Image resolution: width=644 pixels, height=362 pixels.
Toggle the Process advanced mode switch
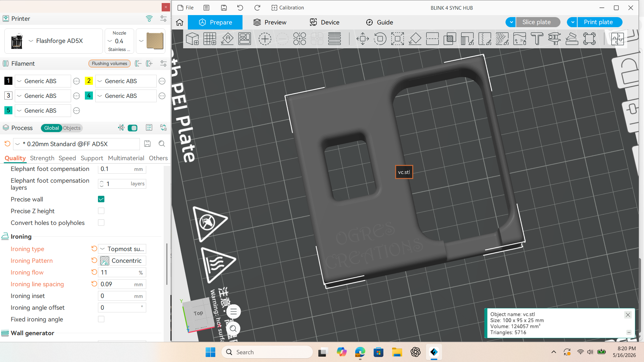132,128
